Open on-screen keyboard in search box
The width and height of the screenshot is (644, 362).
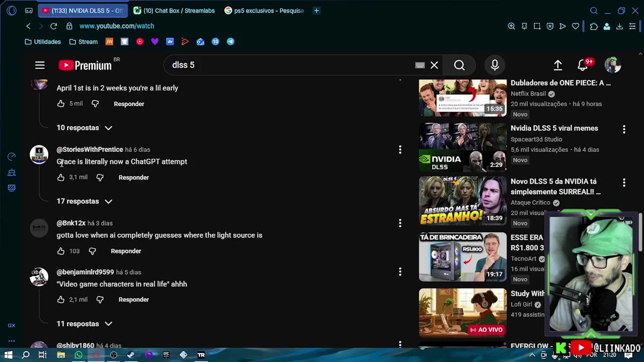[420, 65]
